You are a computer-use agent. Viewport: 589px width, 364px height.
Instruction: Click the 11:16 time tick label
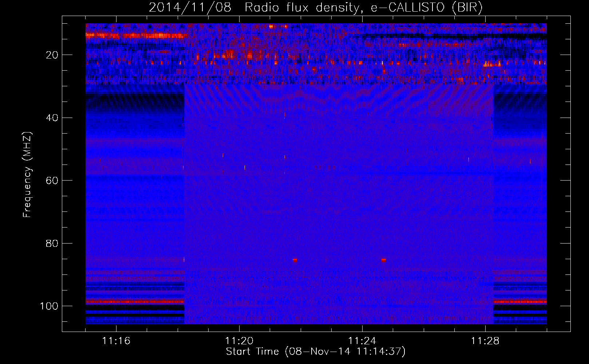[x=116, y=341]
